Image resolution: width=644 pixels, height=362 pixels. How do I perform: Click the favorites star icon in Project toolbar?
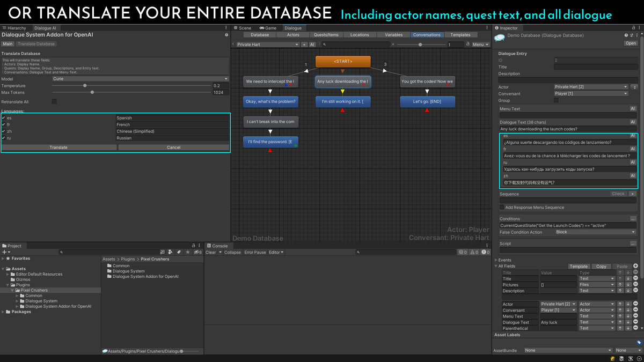(187, 252)
